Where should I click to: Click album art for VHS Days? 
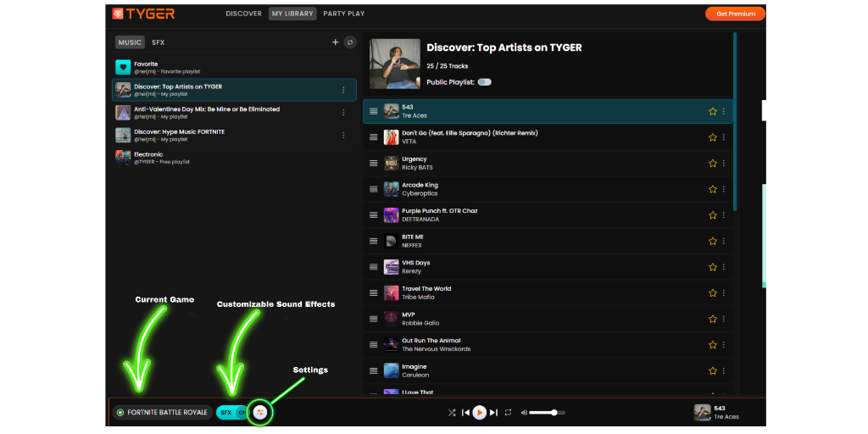(x=392, y=267)
